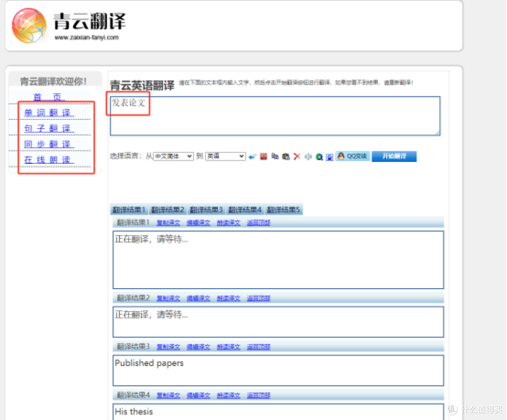Click the www.zaixian-fanyi.com text under the logo
Image resolution: width=507 pixels, height=420 pixels.
(87, 38)
